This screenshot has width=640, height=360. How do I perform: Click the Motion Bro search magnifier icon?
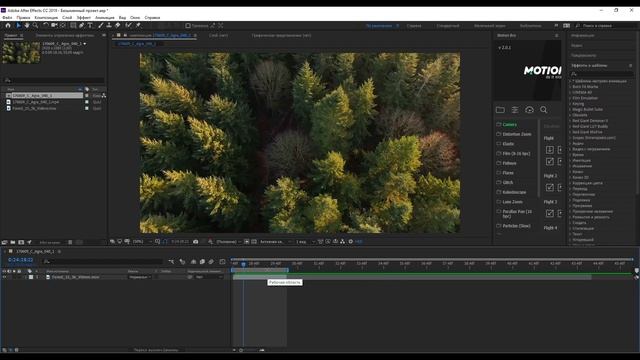[544, 110]
